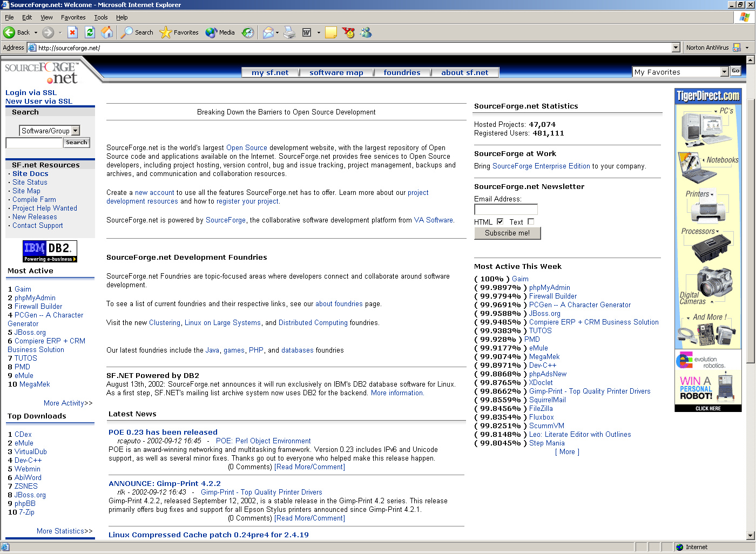Open the More Statistics>> link
The height and width of the screenshot is (554, 756).
[65, 531]
